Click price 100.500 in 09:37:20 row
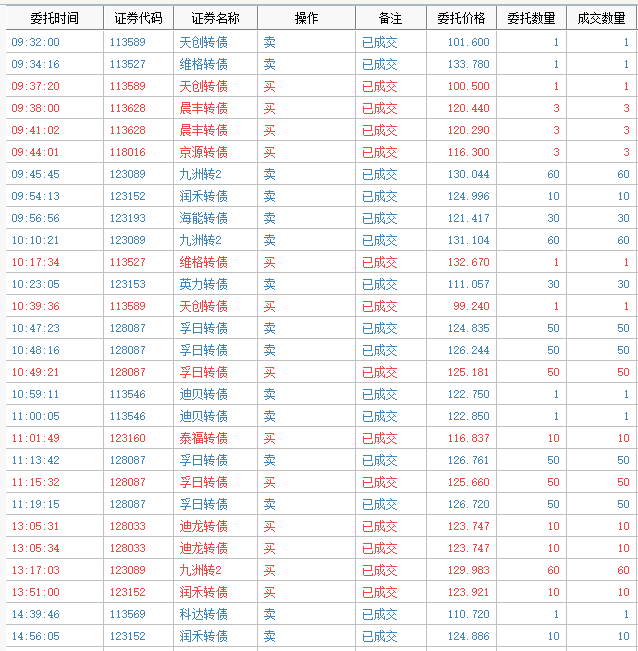Viewport: 638px width, 651px height. tap(468, 86)
